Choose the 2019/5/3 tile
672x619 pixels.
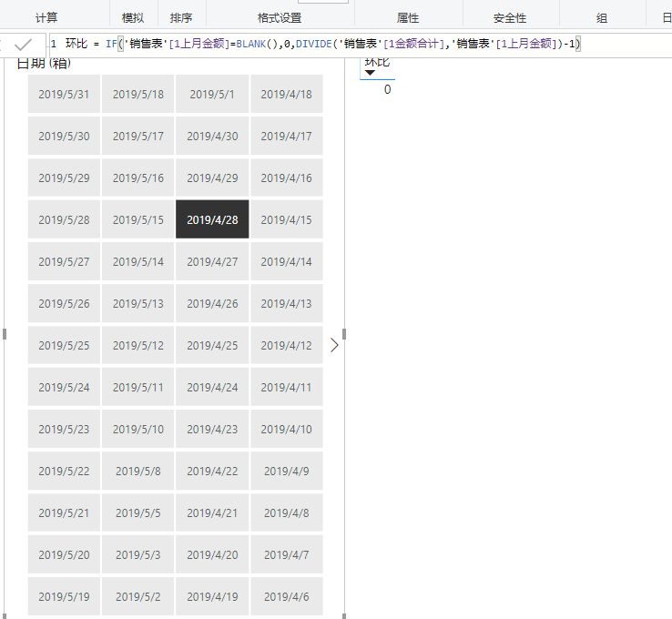(x=138, y=554)
